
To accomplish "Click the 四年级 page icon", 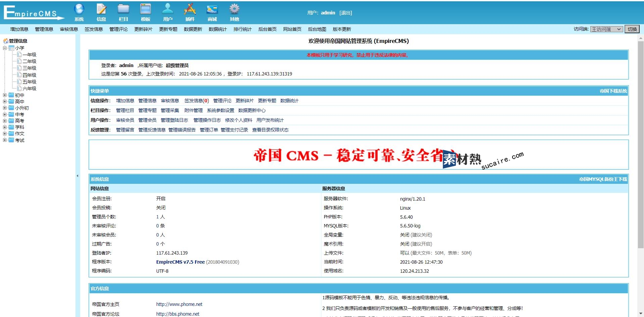I will tap(19, 75).
